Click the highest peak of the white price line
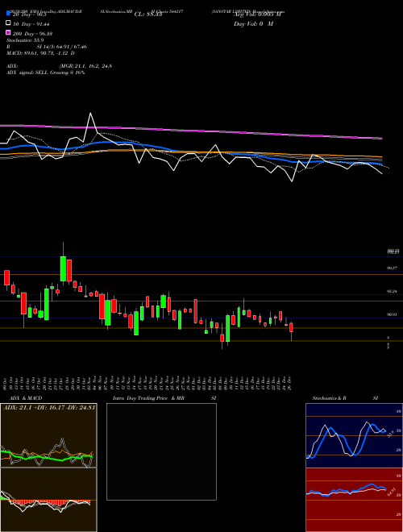 click(x=90, y=114)
